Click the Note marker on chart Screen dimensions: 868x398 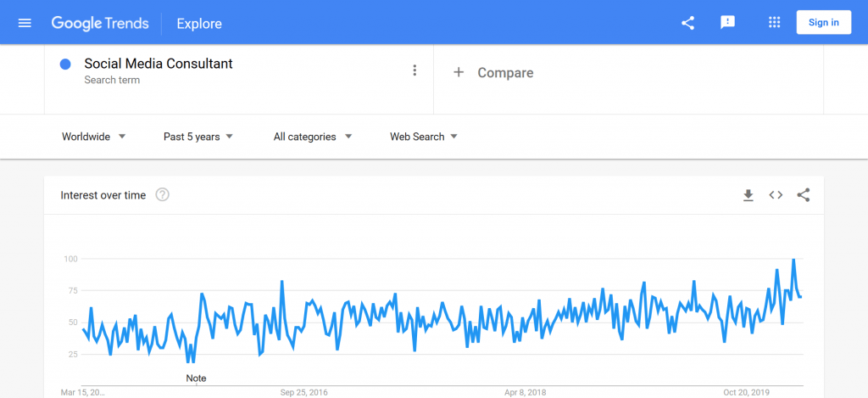pos(196,378)
